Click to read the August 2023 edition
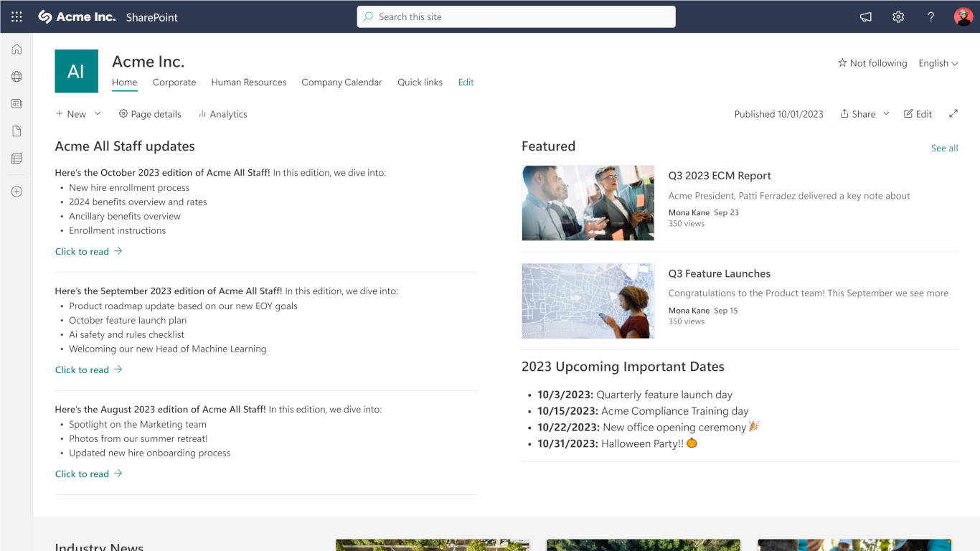 (x=89, y=474)
